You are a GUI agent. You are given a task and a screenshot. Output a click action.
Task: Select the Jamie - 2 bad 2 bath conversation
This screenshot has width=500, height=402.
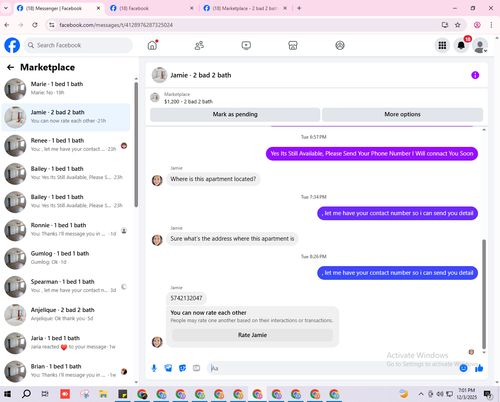click(67, 117)
